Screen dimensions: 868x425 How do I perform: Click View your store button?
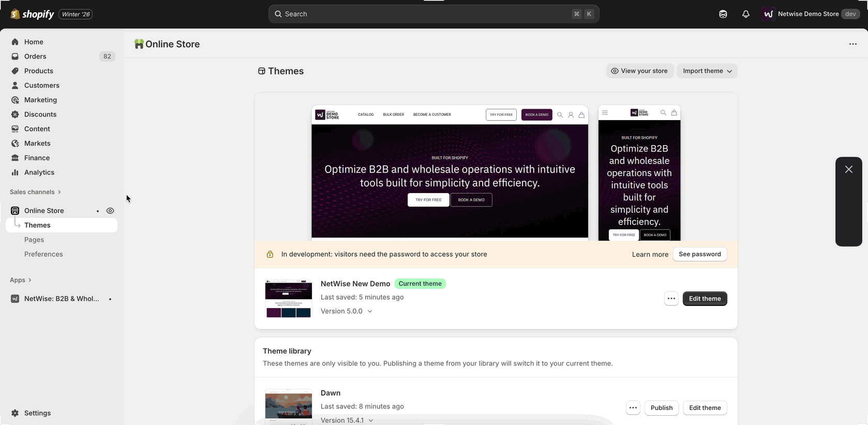pyautogui.click(x=640, y=71)
